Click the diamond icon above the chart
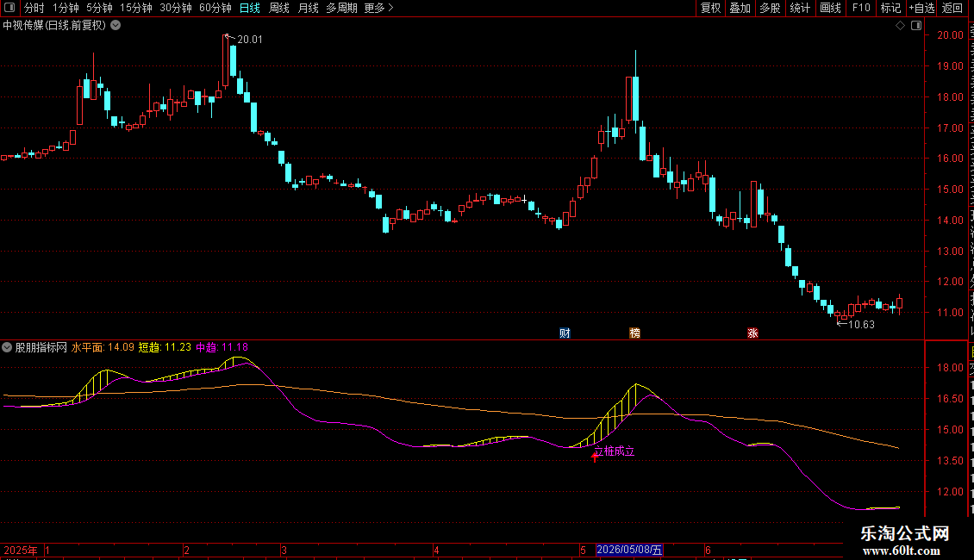The width and height of the screenshot is (974, 560). click(x=900, y=26)
